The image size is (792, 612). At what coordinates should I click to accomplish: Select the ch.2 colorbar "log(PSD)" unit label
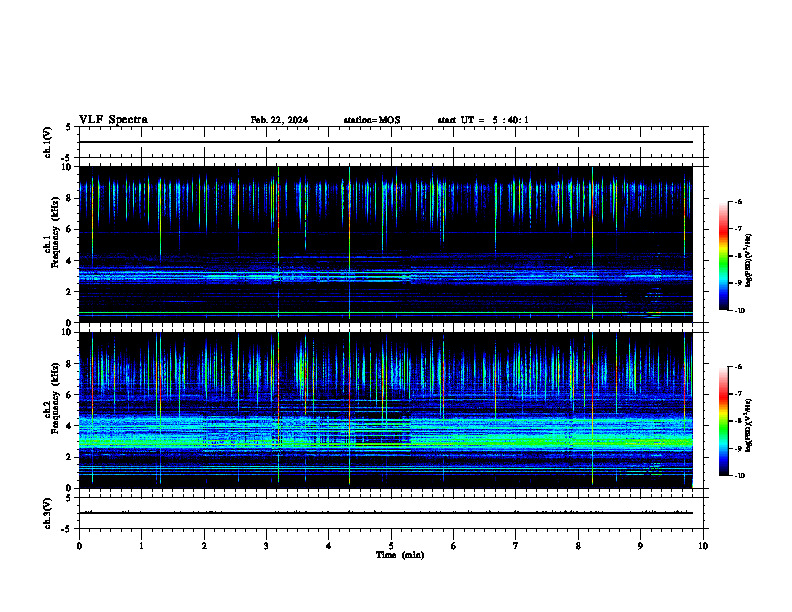point(749,426)
